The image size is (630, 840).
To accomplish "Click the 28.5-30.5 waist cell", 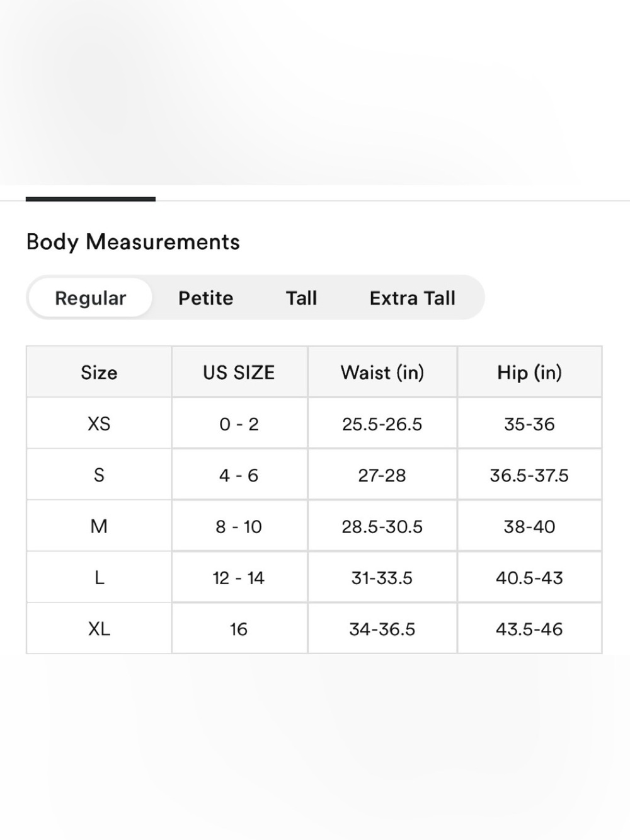I will [x=382, y=526].
